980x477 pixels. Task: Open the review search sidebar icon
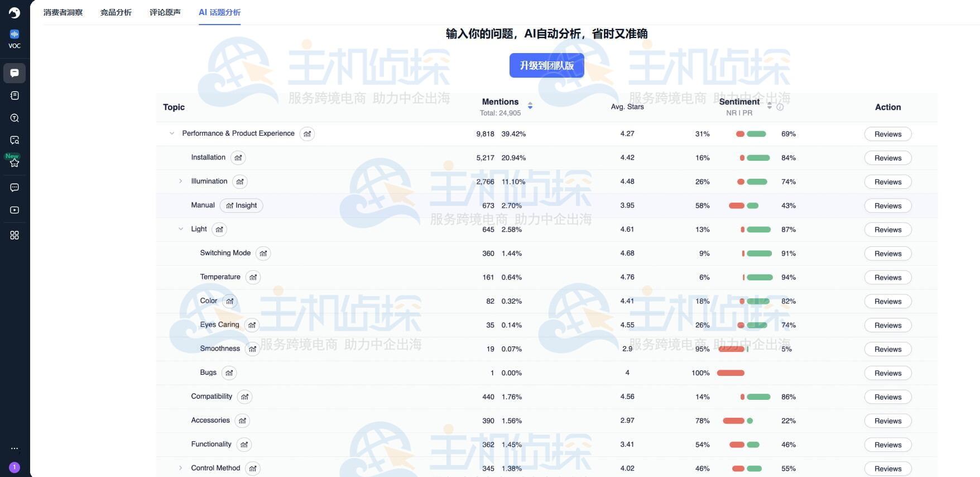(15, 140)
